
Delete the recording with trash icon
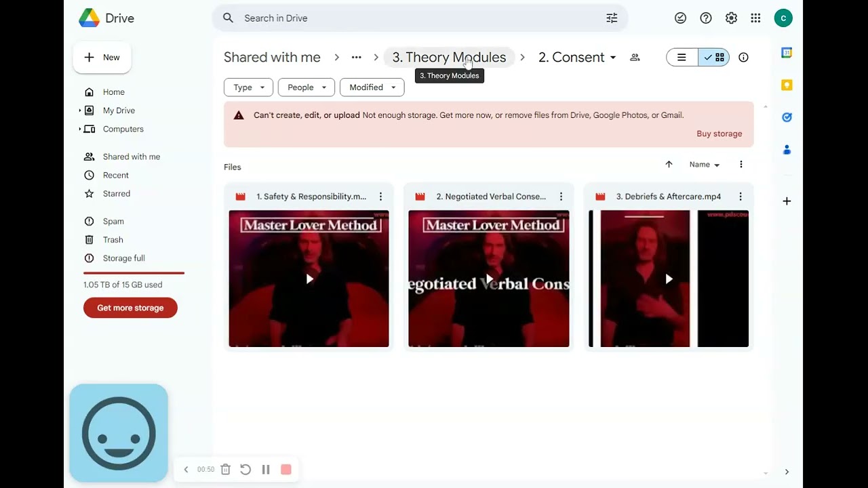click(x=226, y=470)
